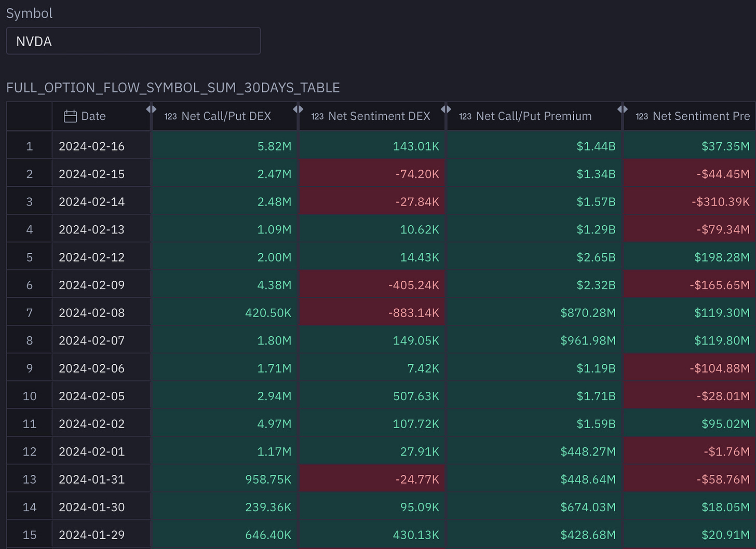Click the calendar icon in Date header

click(70, 116)
